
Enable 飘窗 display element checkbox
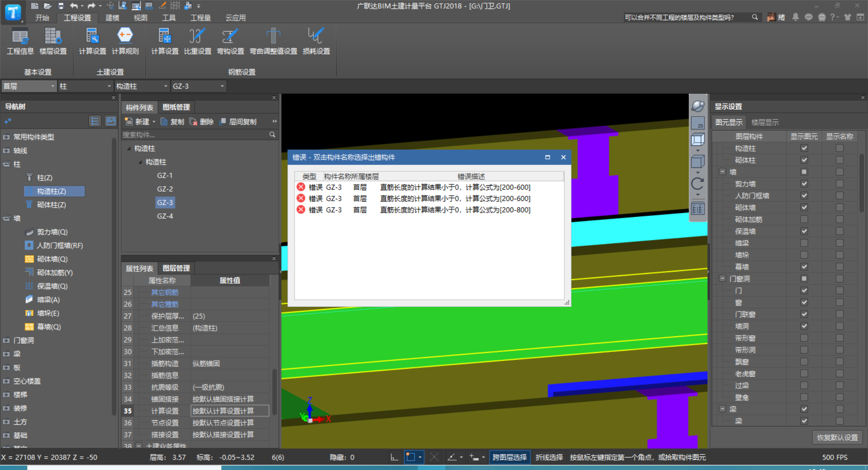(x=804, y=362)
